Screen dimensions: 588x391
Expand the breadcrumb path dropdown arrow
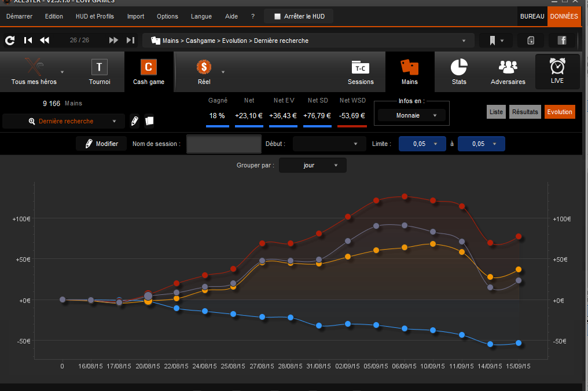(464, 41)
